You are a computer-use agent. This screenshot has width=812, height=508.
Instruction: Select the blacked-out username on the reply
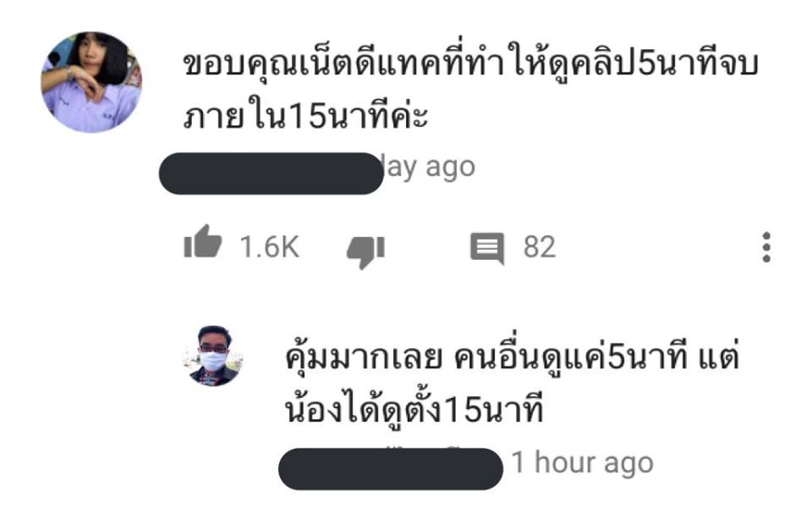[391, 468]
